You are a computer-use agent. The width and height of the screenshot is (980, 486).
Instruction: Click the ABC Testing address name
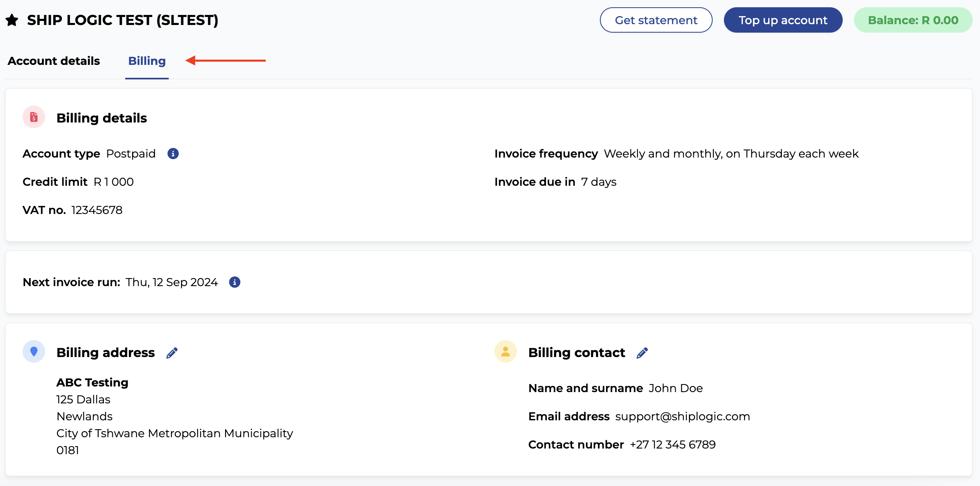pyautogui.click(x=93, y=382)
